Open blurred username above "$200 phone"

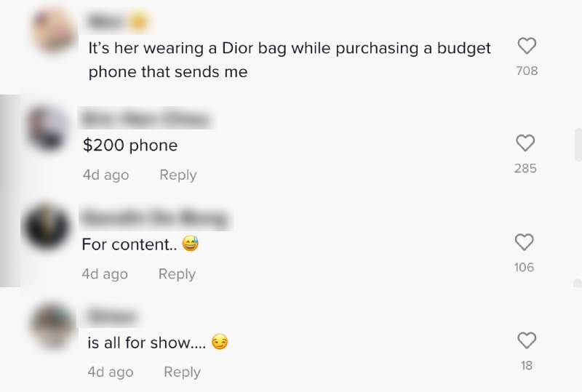(x=146, y=119)
